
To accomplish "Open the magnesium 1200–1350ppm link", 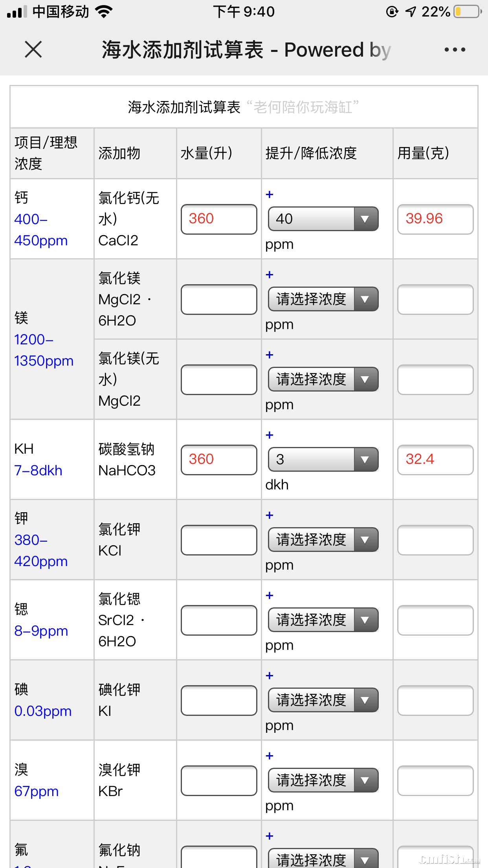I will click(44, 350).
